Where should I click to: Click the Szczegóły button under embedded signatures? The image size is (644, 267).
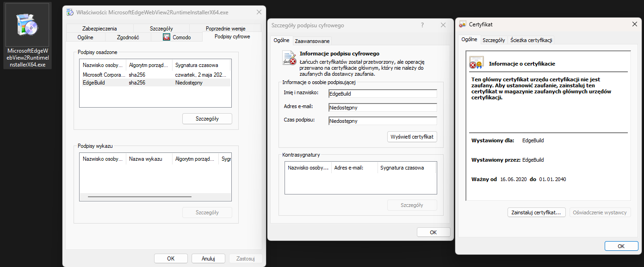[x=207, y=119]
